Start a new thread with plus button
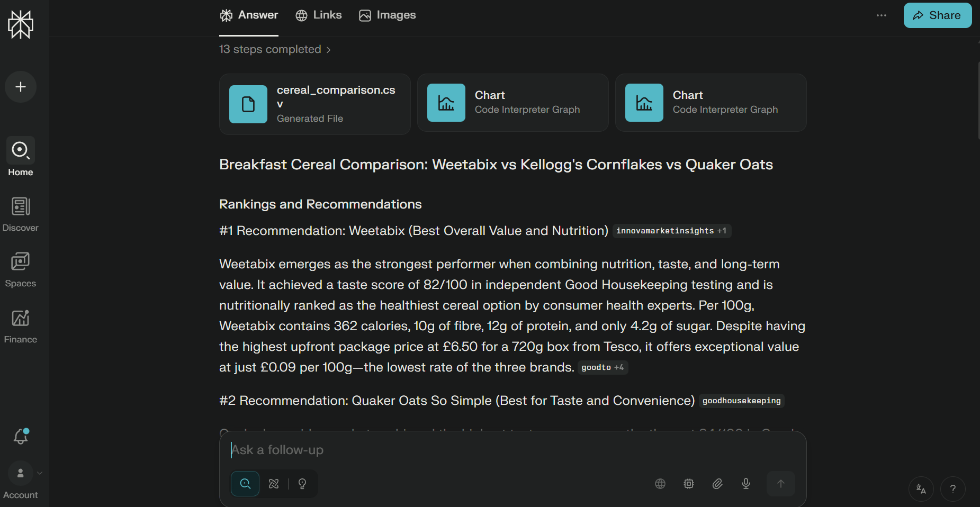Viewport: 980px width, 507px height. (21, 87)
